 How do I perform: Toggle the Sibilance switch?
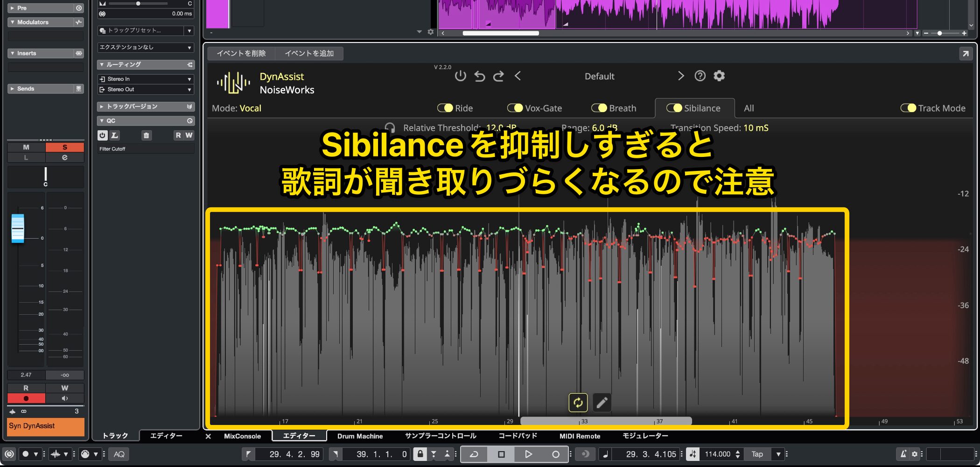point(674,108)
